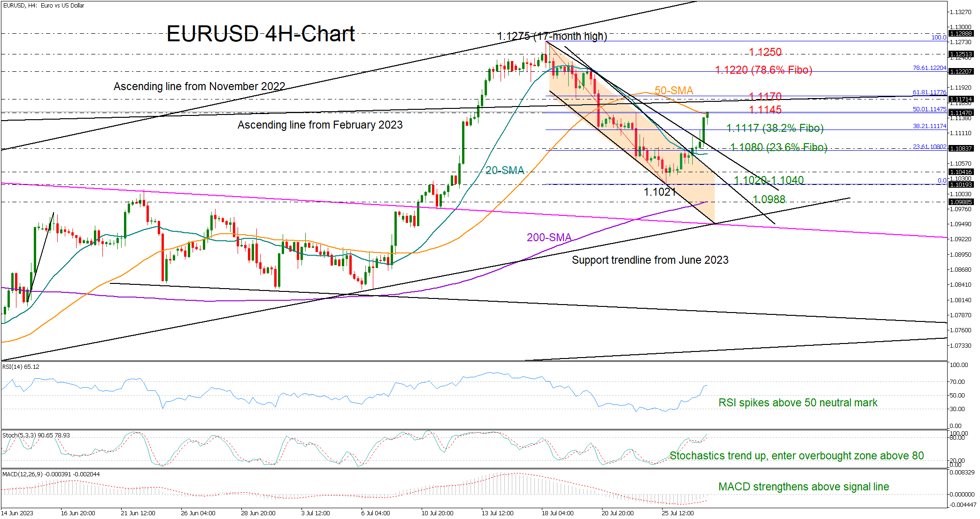Click the red 1.1250 resistance label

click(765, 52)
